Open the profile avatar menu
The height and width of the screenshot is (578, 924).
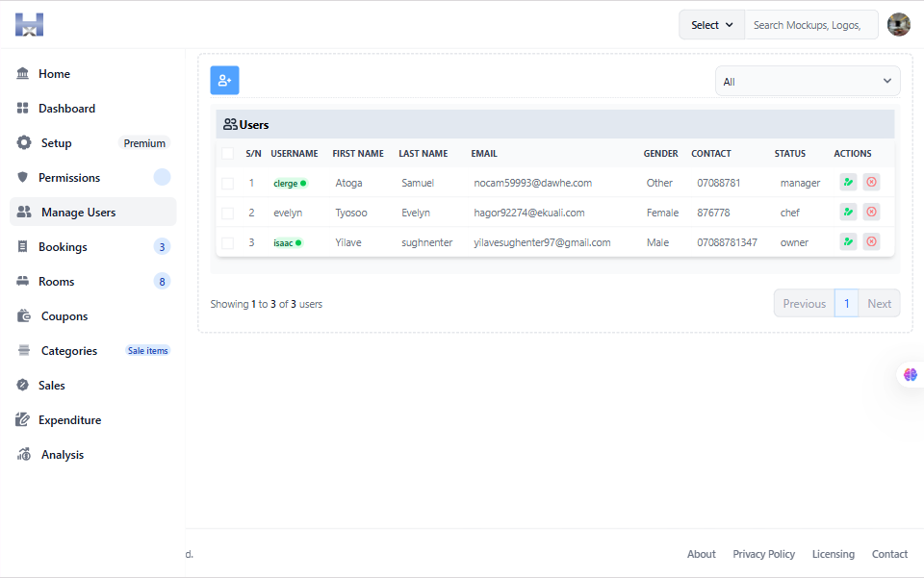898,24
